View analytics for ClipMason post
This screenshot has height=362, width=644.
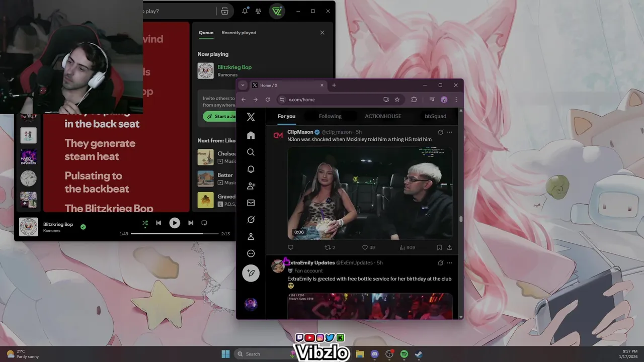(407, 247)
